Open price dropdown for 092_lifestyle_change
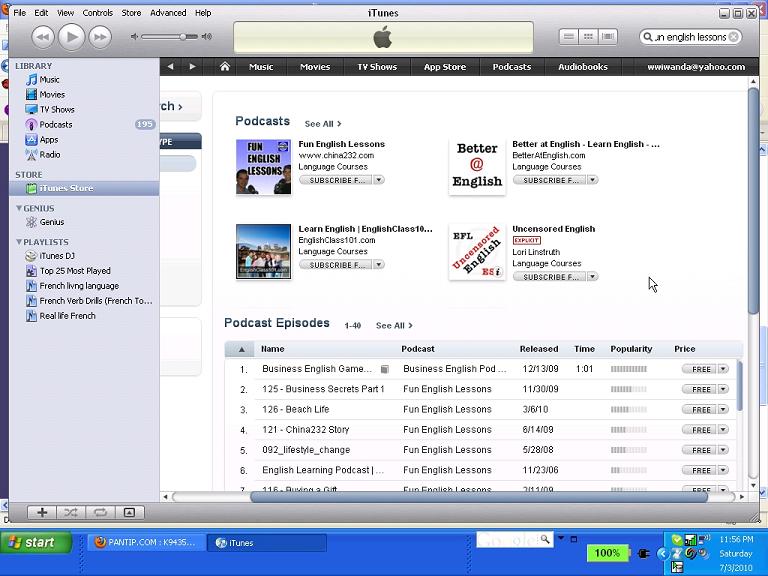 723,450
